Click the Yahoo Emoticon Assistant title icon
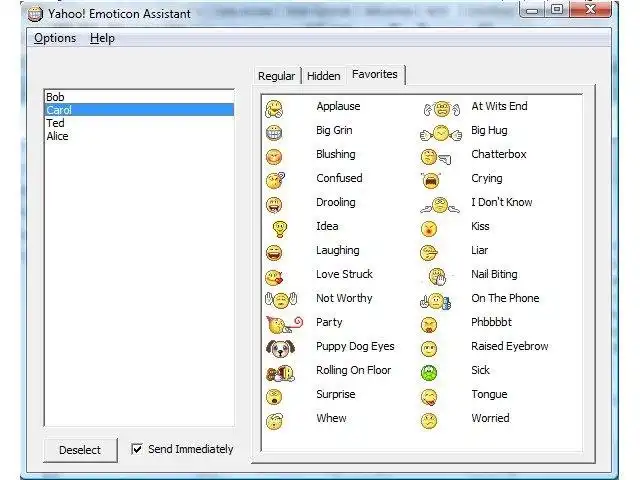This screenshot has height=480, width=640. 36,14
